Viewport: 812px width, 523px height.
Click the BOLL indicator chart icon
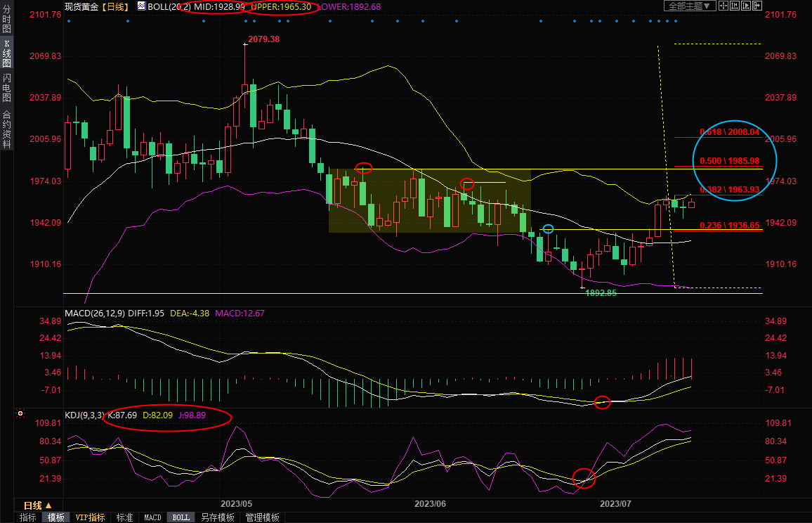(x=141, y=6)
